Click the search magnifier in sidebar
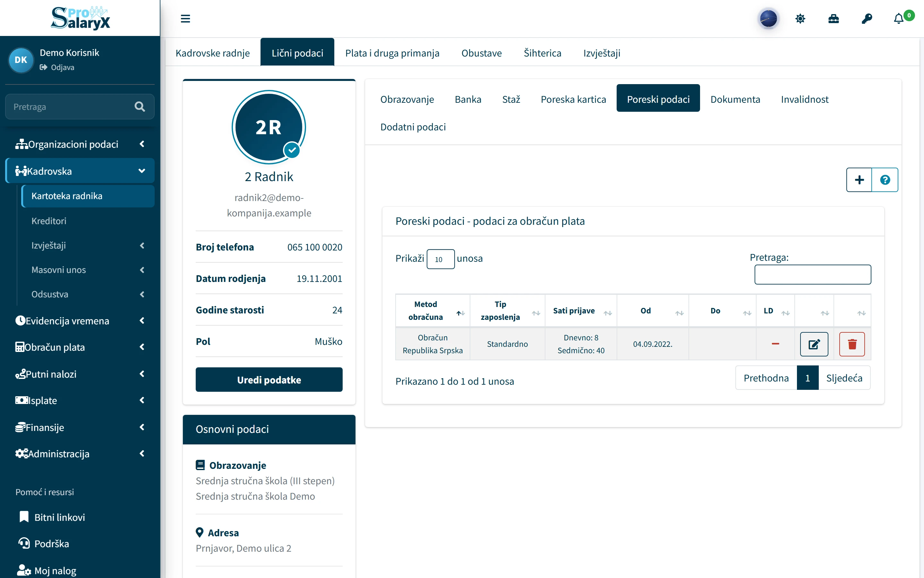Viewport: 924px width, 578px height. tap(140, 107)
